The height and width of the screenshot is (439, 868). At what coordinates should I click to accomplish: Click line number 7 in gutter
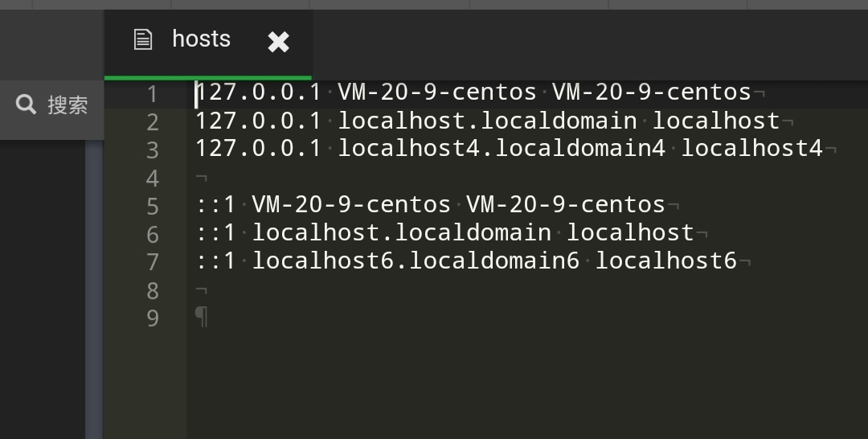152,262
